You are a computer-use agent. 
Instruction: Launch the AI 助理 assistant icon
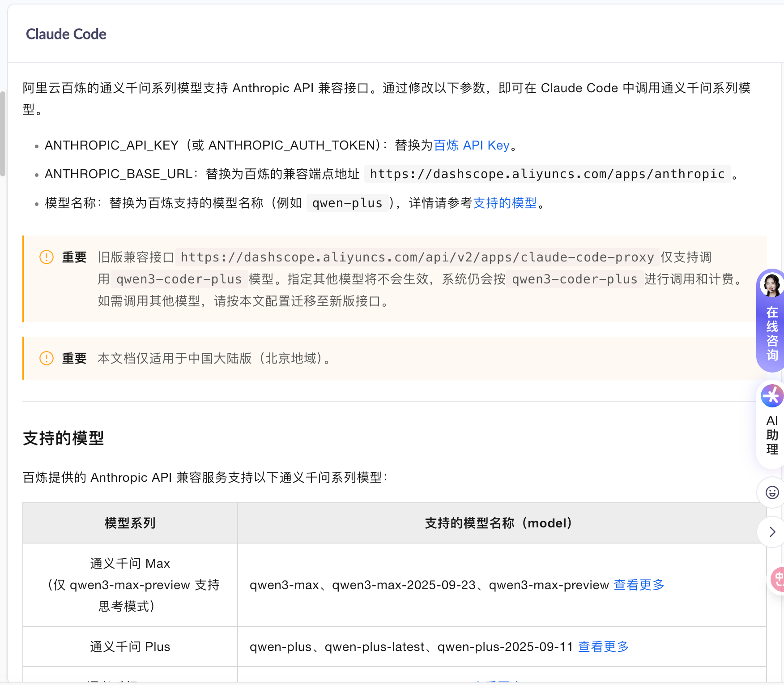click(x=772, y=396)
